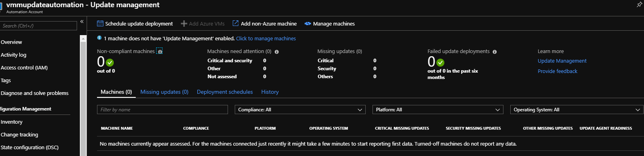Click the Others missing updates row
This screenshot has height=156, width=644.
pos(347,77)
